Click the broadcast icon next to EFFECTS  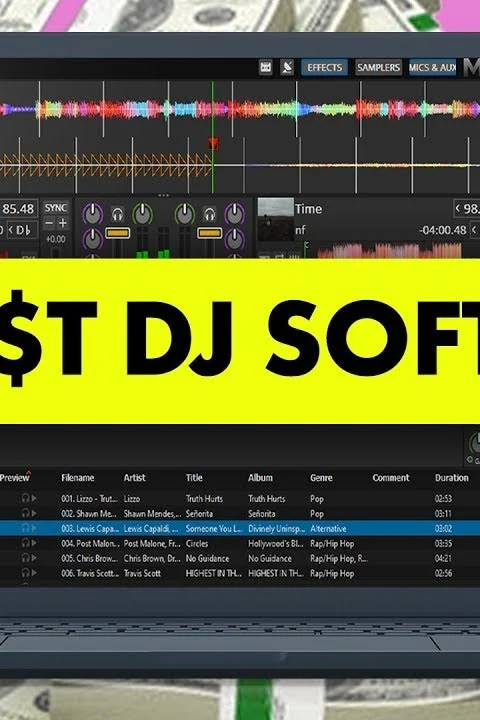click(287, 68)
